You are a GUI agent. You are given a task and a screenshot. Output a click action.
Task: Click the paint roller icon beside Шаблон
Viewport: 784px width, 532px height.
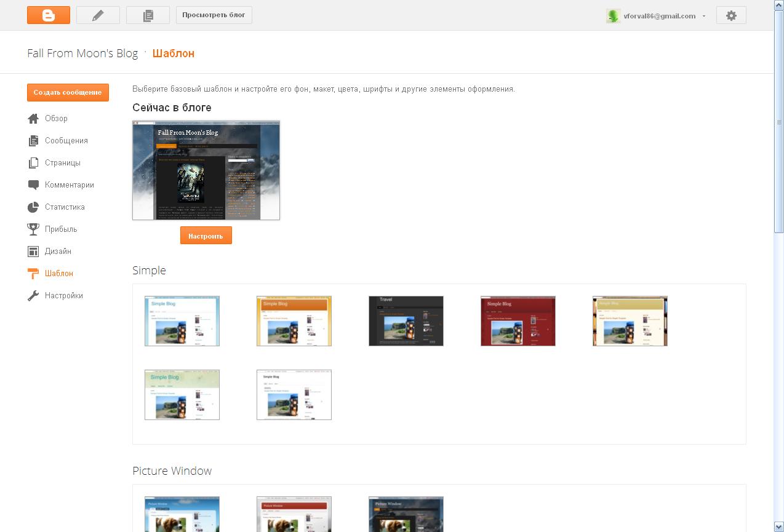tap(33, 273)
